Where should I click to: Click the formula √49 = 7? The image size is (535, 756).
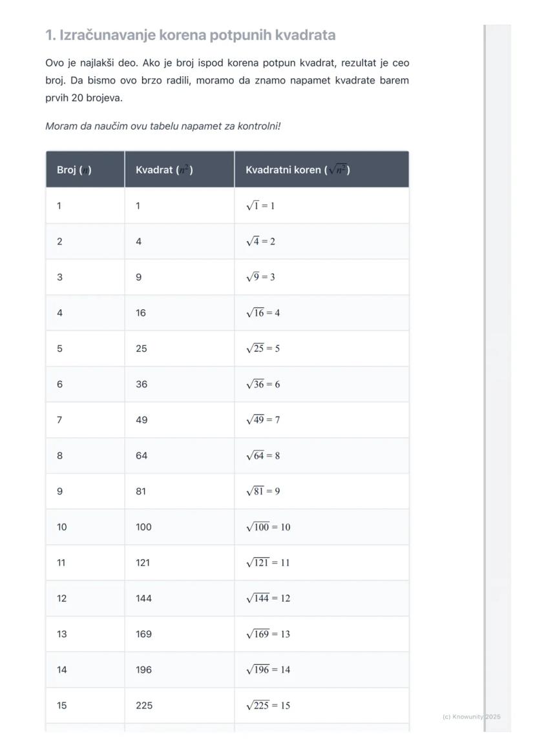click(263, 420)
